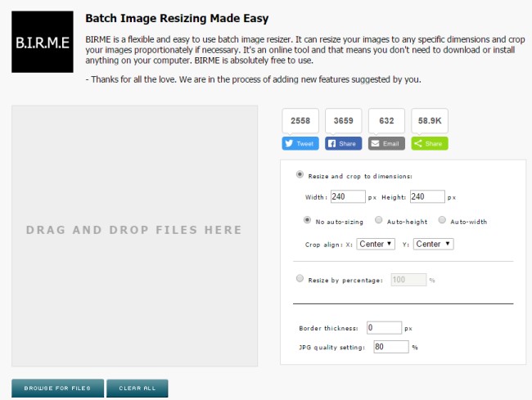Click the 'Crop align' label
Viewport: 532px width, 400px height.
323,245
